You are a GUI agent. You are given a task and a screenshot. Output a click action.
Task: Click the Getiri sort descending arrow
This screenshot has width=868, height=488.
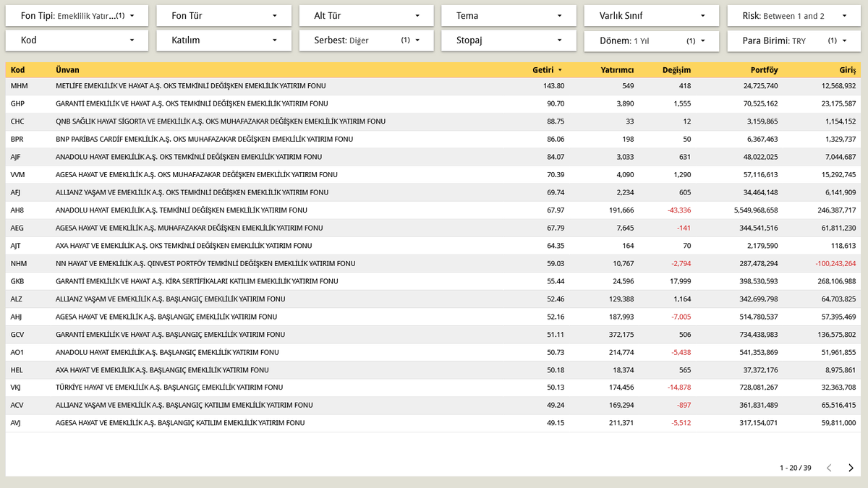tap(560, 70)
